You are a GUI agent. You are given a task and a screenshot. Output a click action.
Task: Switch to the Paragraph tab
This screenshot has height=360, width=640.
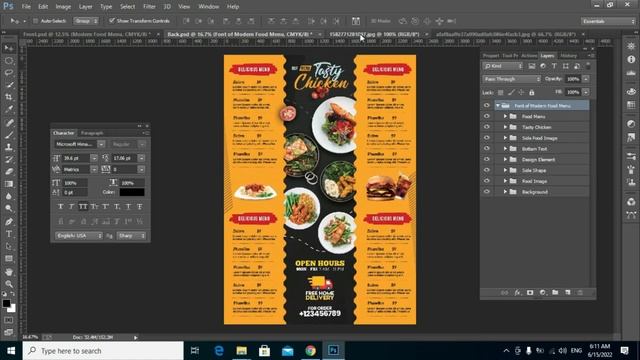(92, 133)
